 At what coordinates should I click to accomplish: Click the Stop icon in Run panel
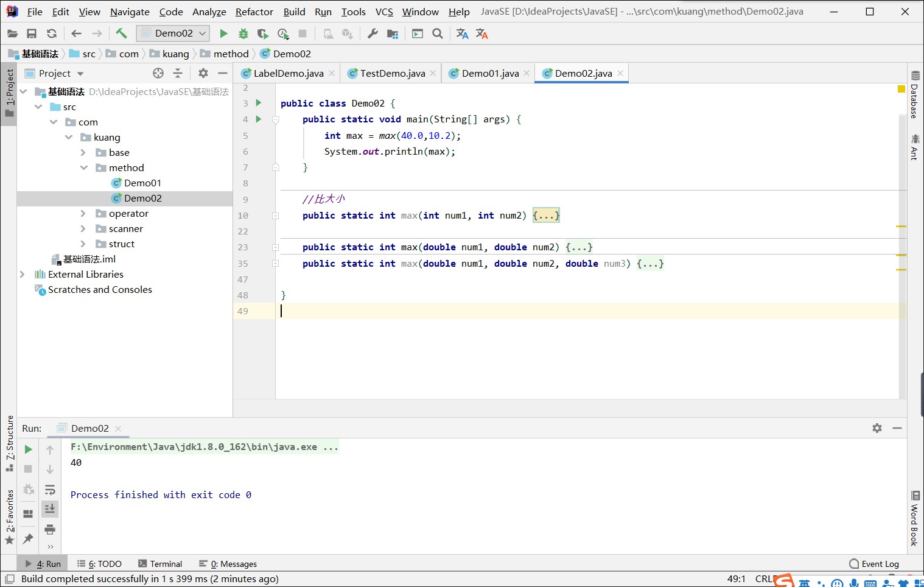tap(28, 469)
